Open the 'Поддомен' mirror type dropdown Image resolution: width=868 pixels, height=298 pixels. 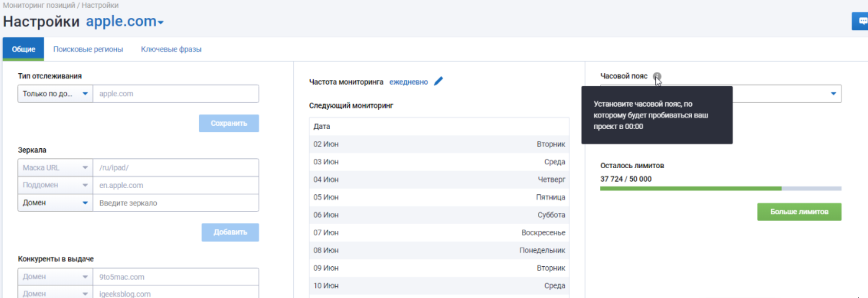tap(55, 185)
